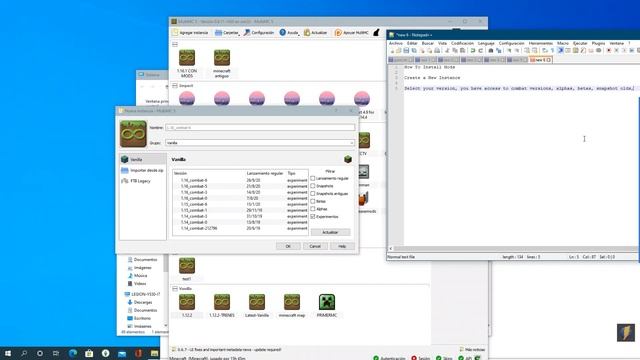The image size is (640, 360).
Task: Click OK in the new instance dialog
Action: click(x=288, y=246)
